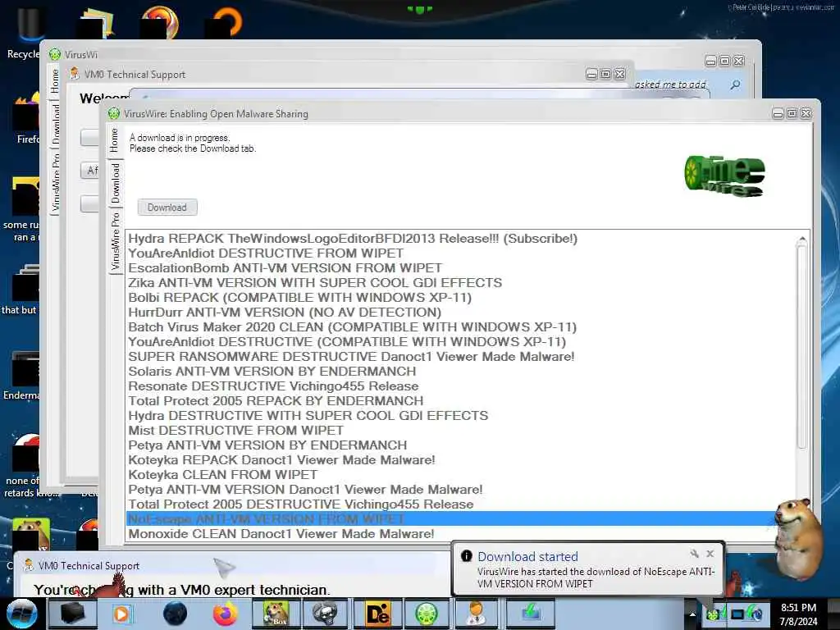
Task: Click VirusWire lime icon in system tray
Action: pyautogui.click(x=714, y=614)
